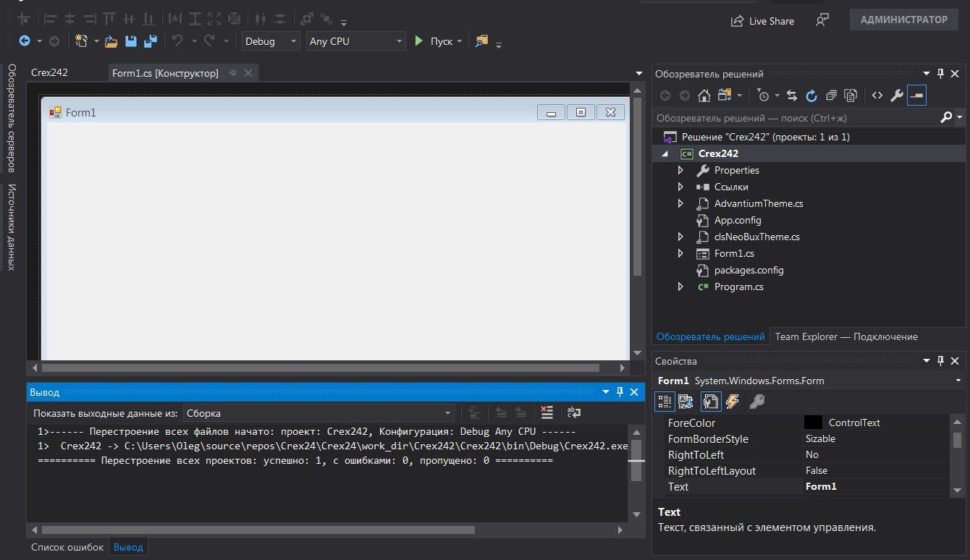Image resolution: width=970 pixels, height=560 pixels.
Task: Open project properties with the wrench icon
Action: pyautogui.click(x=896, y=96)
